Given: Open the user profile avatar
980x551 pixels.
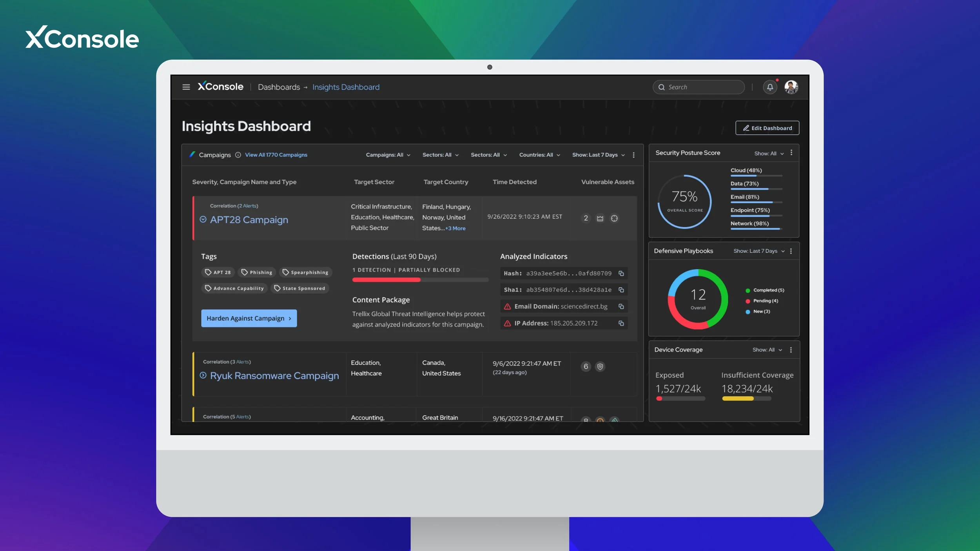Looking at the screenshot, I should [791, 87].
